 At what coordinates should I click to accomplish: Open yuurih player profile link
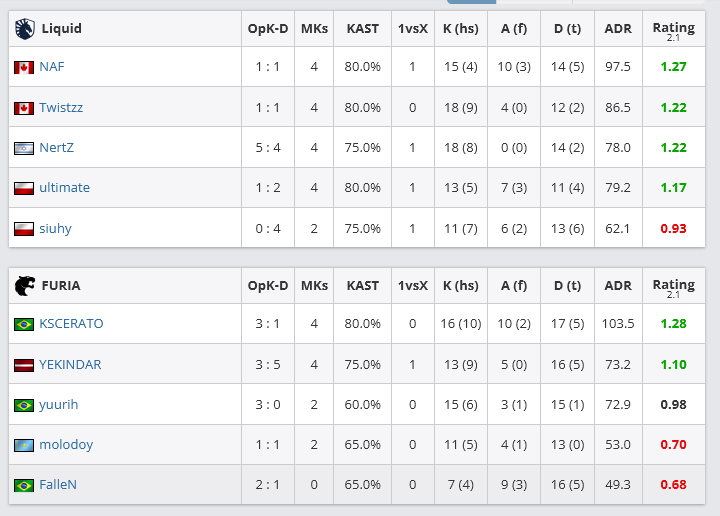coord(58,405)
